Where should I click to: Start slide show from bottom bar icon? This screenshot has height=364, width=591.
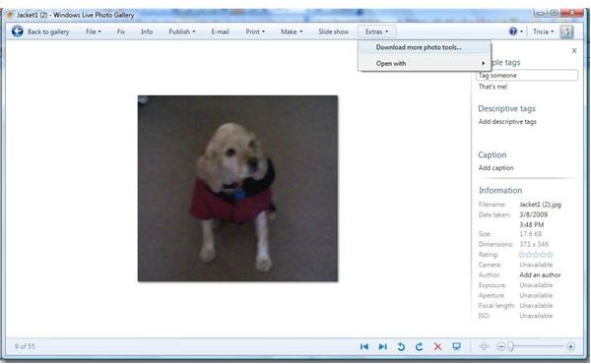click(456, 346)
